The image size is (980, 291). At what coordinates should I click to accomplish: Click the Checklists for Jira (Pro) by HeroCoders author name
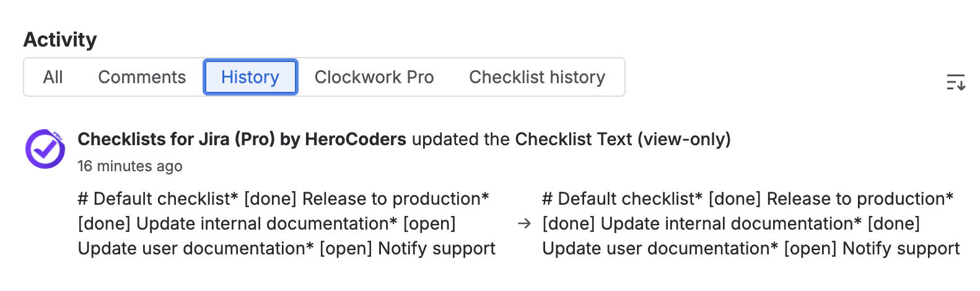(x=242, y=139)
